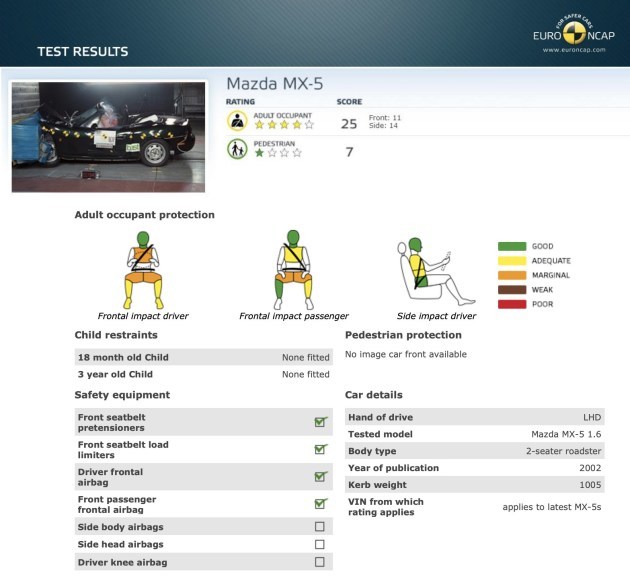Click the '3 year old Child' row
Image resolution: width=630 pixels, height=578 pixels.
[204, 374]
